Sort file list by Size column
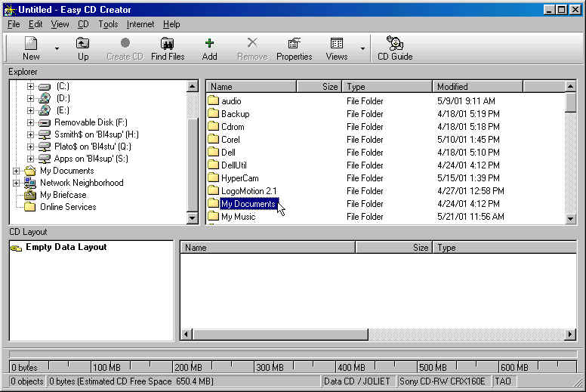The height and width of the screenshot is (392, 586). [319, 87]
